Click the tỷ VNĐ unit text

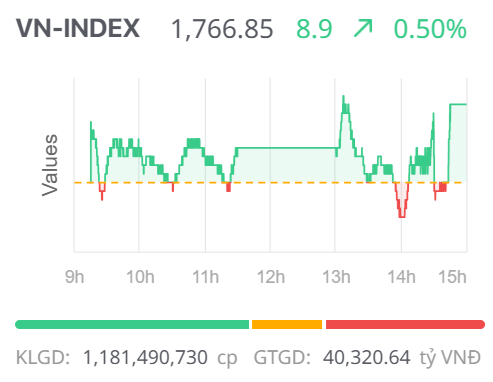tap(450, 358)
